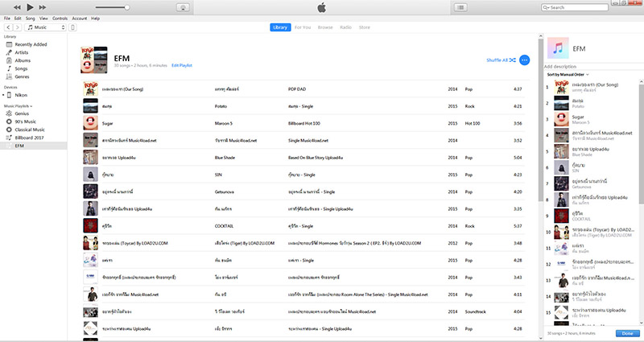The height and width of the screenshot is (342, 644).
Task: Click the right panel vertical scrollbar
Action: tap(641, 144)
